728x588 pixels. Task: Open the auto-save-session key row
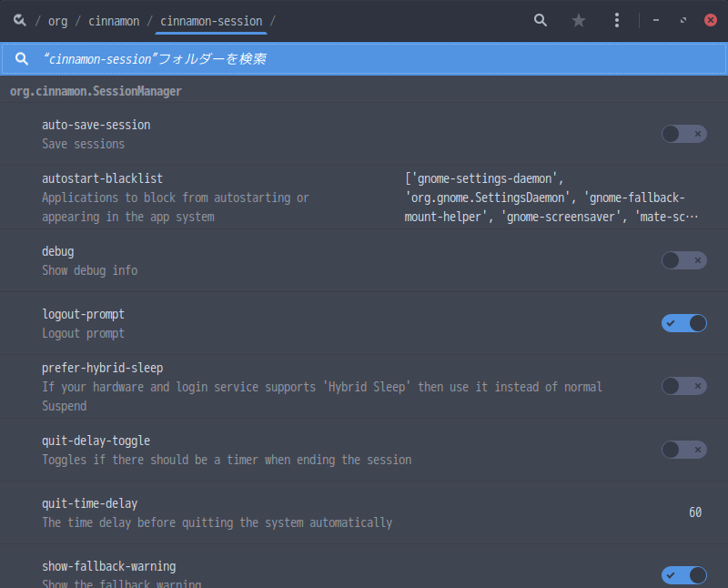click(364, 134)
